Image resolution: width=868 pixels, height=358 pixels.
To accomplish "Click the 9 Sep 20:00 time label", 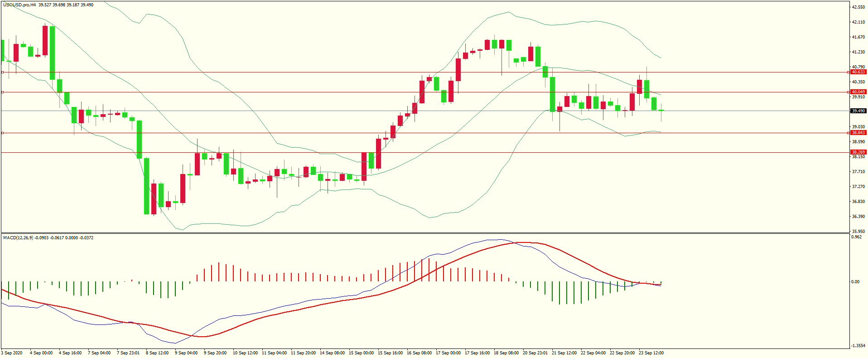I will tap(215, 353).
